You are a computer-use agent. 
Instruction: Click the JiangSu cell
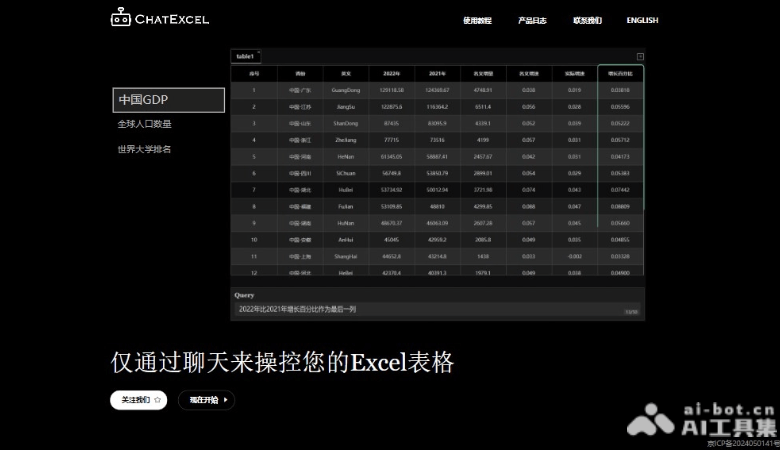(346, 107)
